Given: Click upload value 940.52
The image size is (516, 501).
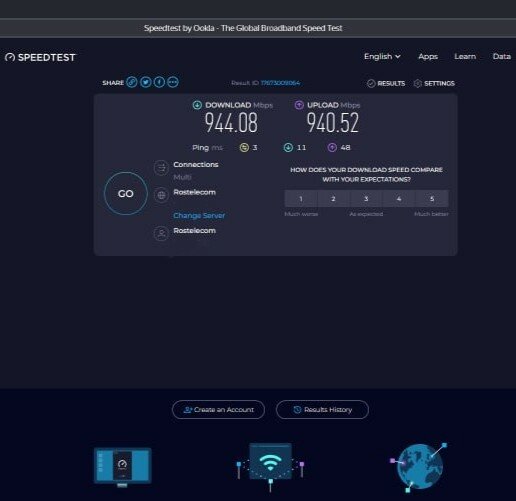Looking at the screenshot, I should coord(333,123).
